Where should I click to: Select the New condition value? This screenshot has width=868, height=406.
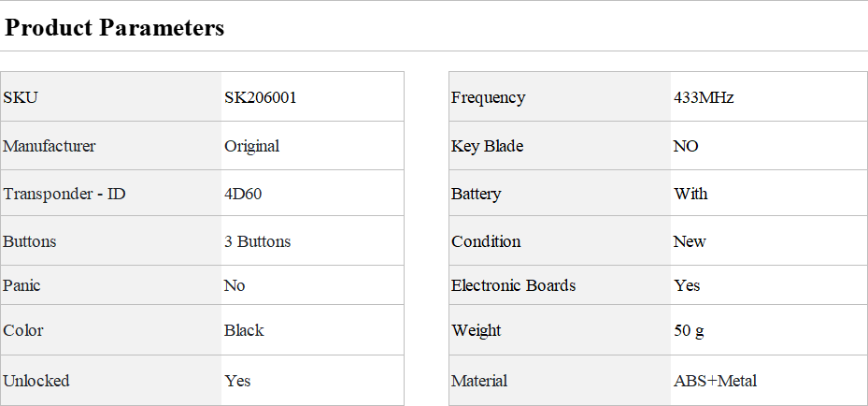(x=690, y=241)
